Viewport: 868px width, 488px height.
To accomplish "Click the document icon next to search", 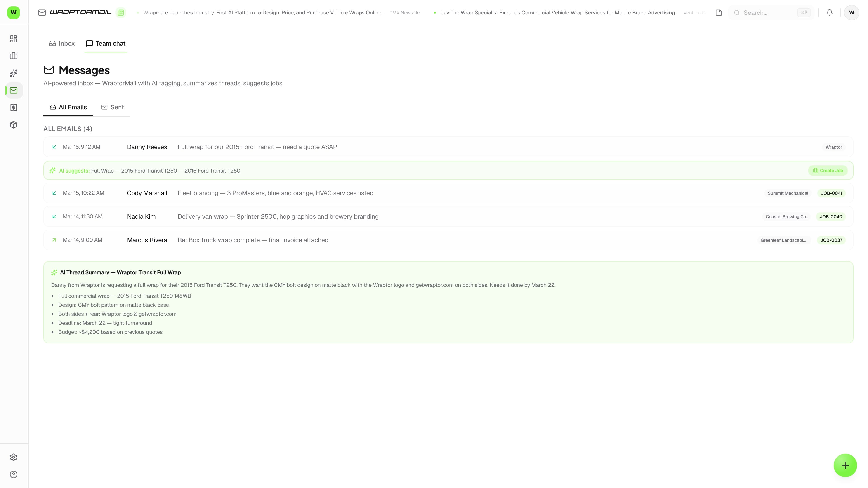I will click(x=719, y=12).
